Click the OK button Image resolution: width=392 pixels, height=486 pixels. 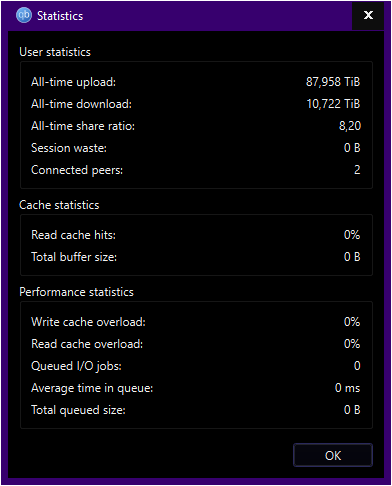click(333, 455)
